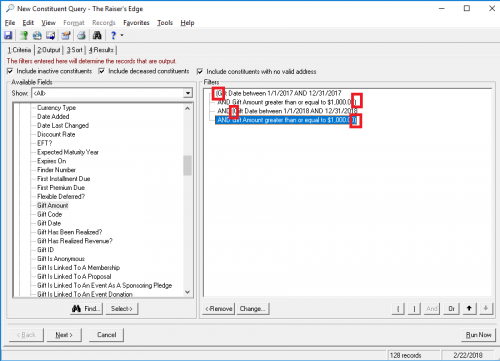Insert a close parenthesis with the ) button

(x=414, y=309)
